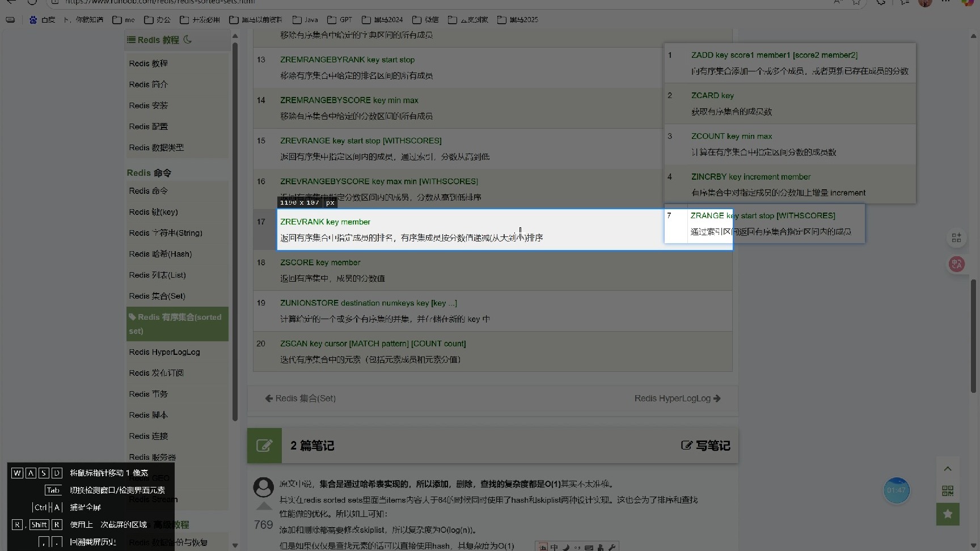Screen dimensions: 980x551
Task: Open Redis 集合(Set) sidebar link
Action: pos(157,296)
